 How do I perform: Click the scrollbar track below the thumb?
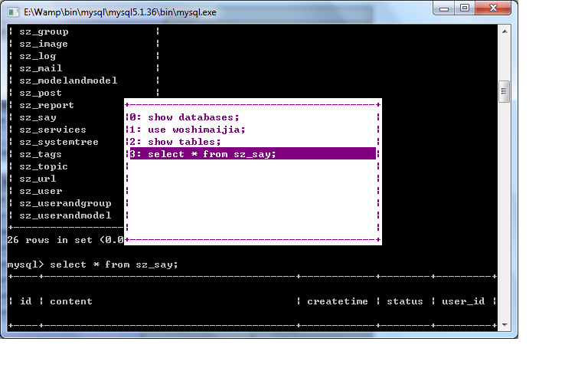(x=504, y=215)
